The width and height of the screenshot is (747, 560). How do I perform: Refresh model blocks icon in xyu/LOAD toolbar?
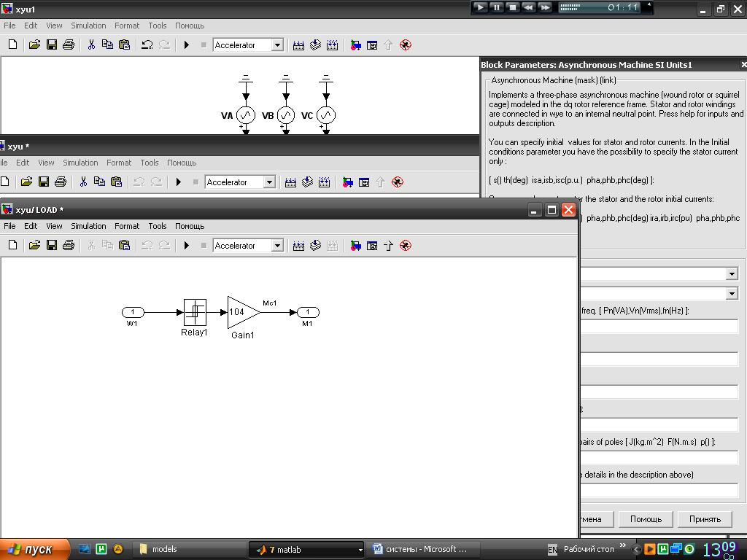[315, 245]
